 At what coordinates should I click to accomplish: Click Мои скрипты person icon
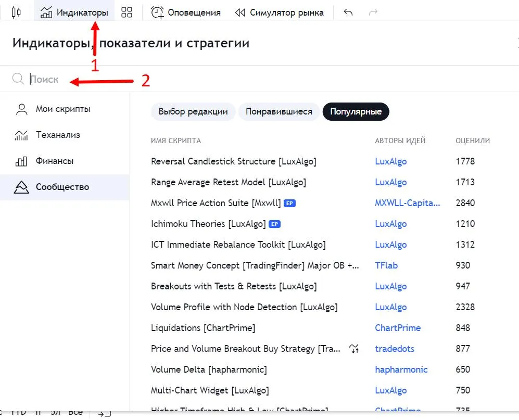click(x=21, y=109)
